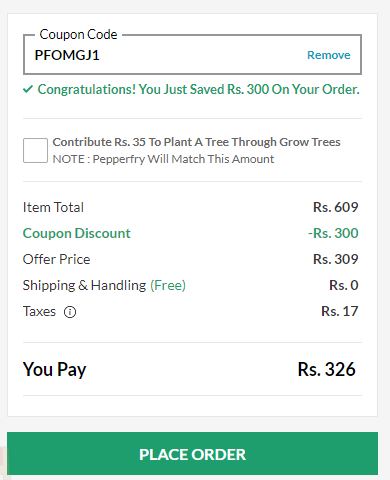This screenshot has width=390, height=480.
Task: Click the Item Total label
Action: click(53, 207)
